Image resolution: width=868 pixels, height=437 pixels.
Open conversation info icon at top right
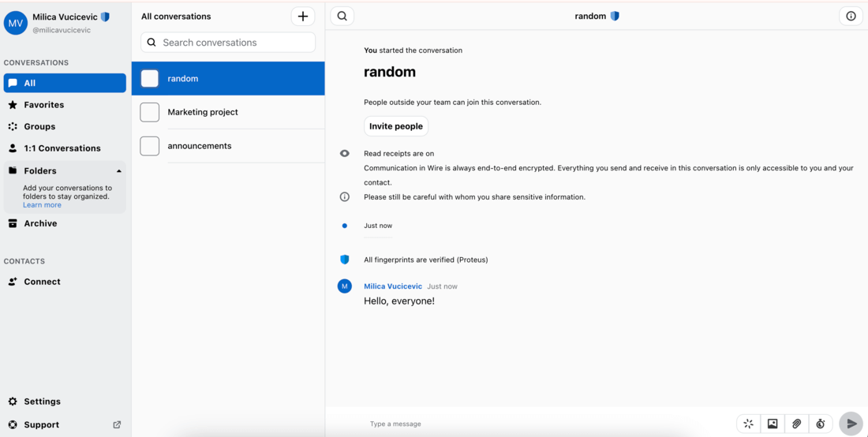[851, 16]
